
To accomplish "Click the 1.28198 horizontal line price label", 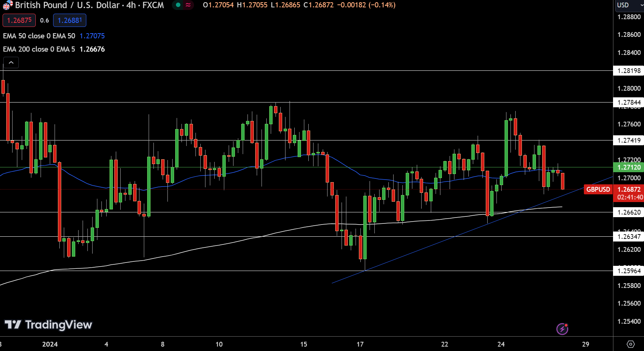I will point(629,71).
